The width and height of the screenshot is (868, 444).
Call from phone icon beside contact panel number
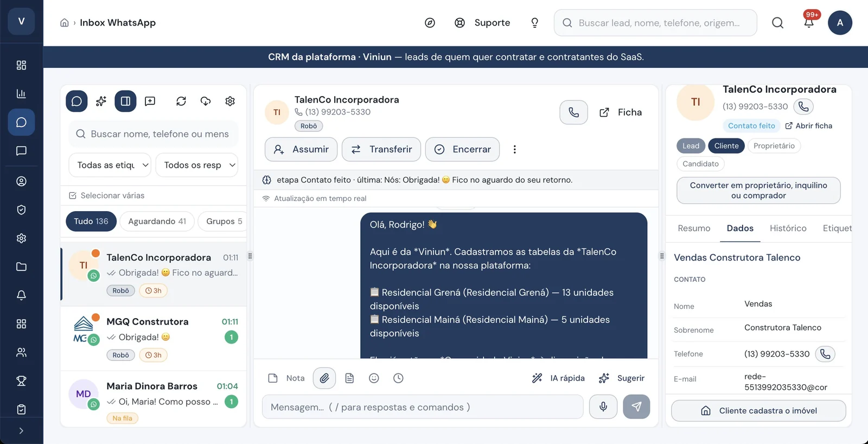803,106
